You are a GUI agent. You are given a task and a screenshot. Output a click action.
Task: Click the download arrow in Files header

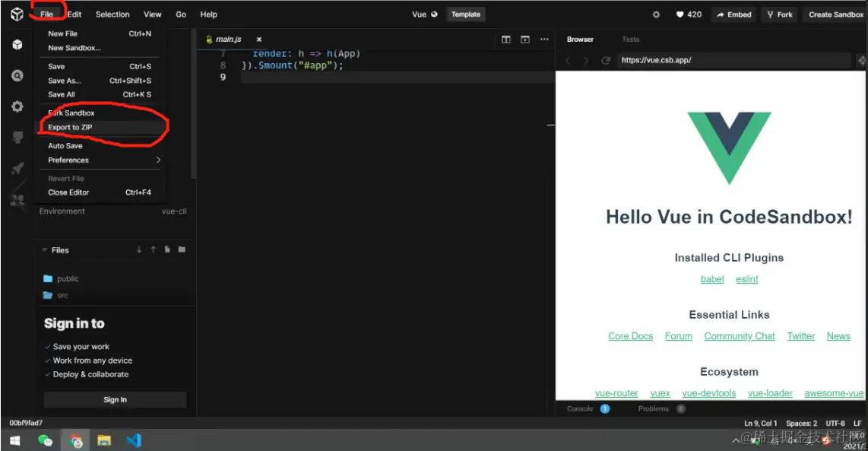pos(139,250)
